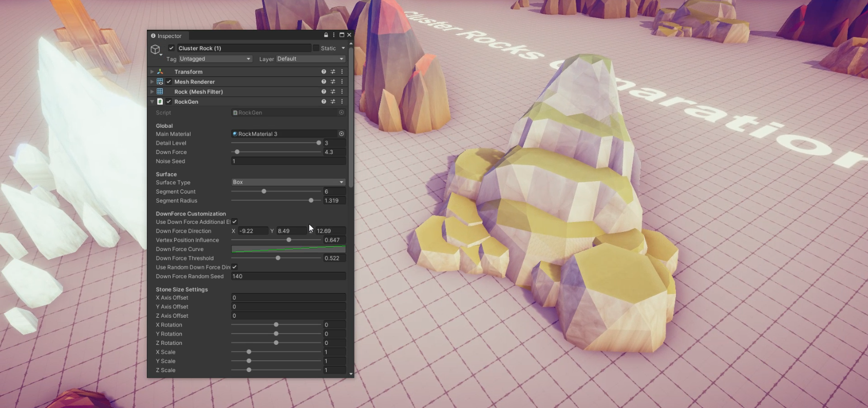Open the Down Force Curve editor

(288, 249)
